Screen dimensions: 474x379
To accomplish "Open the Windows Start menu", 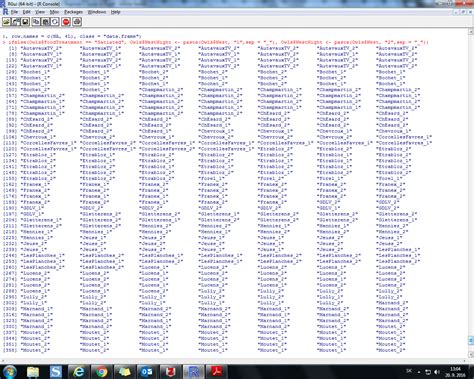I will (10, 372).
